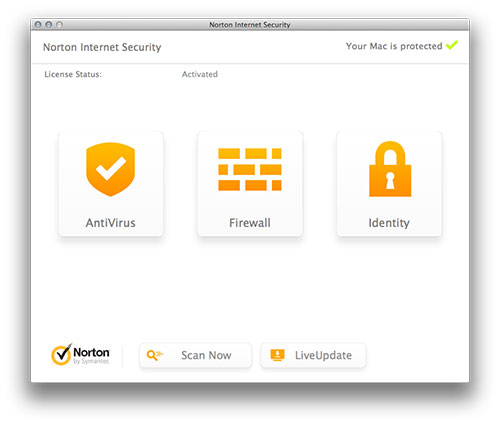Select the 'Your Mac is protected' status text

pyautogui.click(x=394, y=46)
